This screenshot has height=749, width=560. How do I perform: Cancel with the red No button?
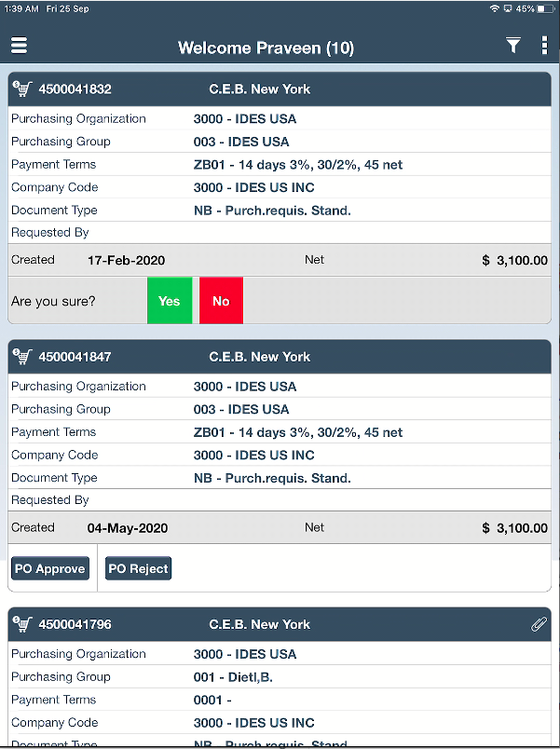point(221,301)
